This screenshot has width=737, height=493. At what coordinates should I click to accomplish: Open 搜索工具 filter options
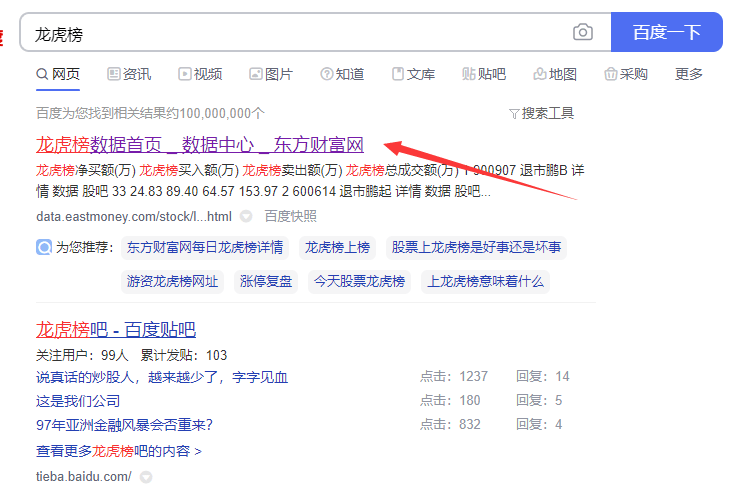click(541, 113)
